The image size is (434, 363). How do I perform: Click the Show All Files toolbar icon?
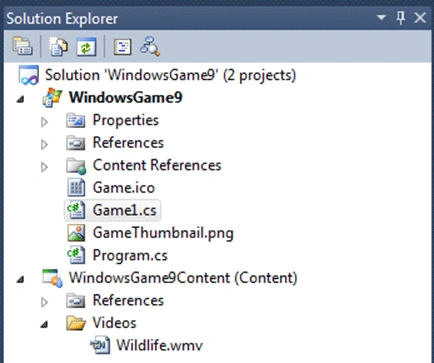click(58, 46)
